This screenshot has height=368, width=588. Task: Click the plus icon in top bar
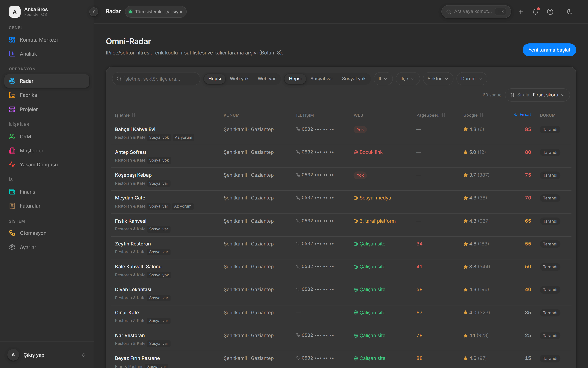coord(520,12)
